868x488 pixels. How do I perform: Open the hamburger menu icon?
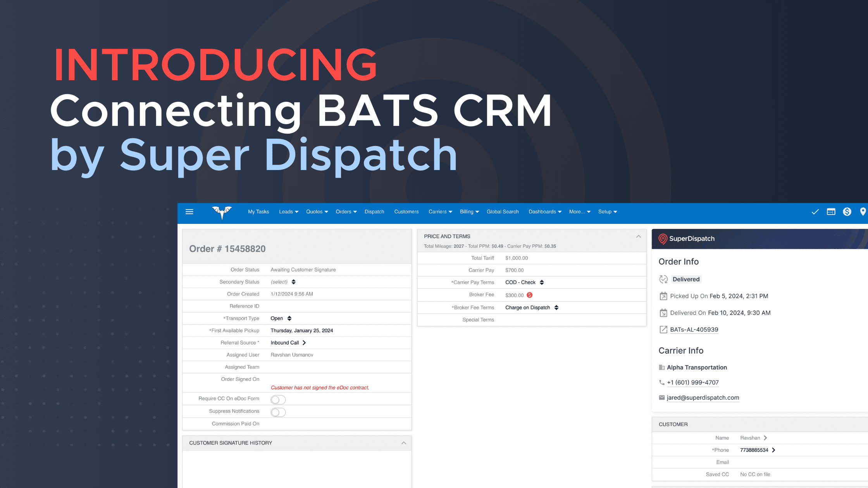tap(189, 212)
